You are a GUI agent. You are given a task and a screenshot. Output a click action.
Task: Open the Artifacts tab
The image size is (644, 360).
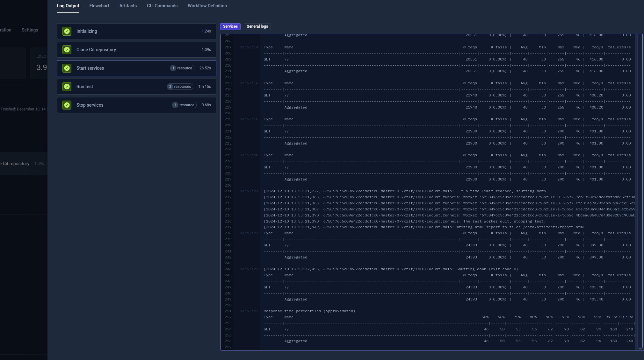[x=128, y=6]
